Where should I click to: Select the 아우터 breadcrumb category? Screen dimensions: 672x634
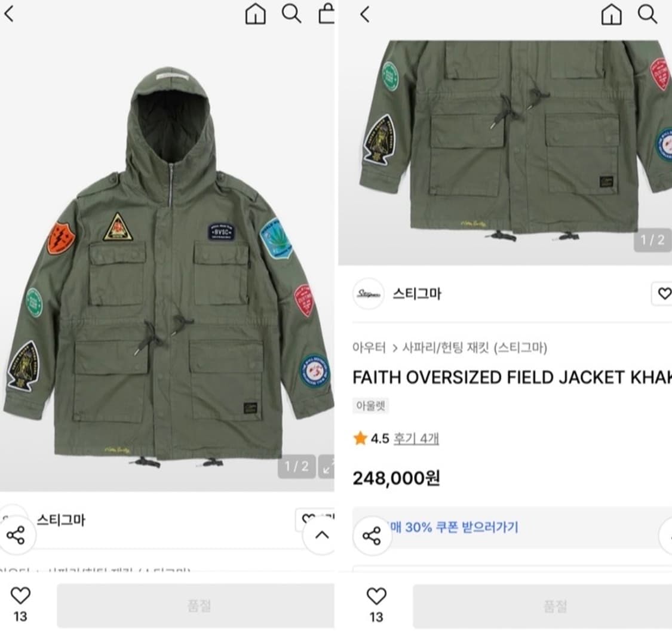coord(370,347)
